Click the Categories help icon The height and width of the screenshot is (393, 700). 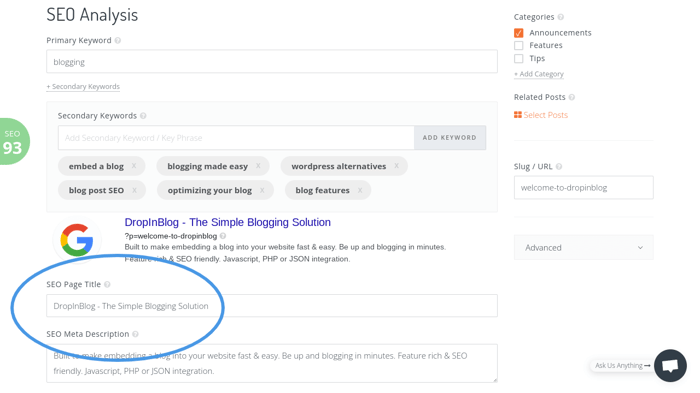561,17
